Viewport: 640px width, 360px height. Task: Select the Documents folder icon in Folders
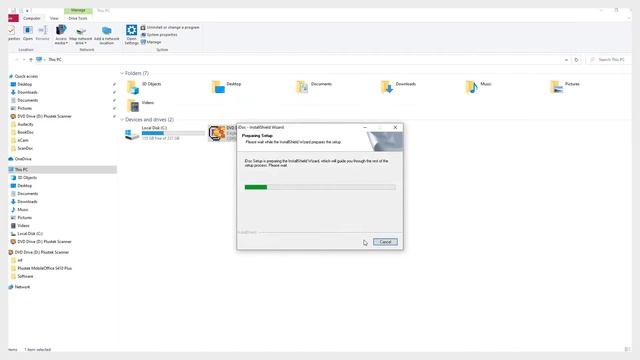tap(302, 87)
